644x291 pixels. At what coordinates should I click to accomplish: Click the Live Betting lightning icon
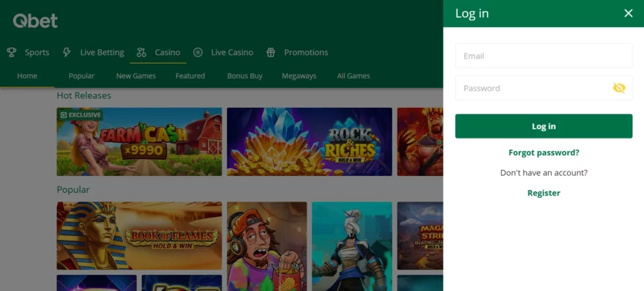[x=67, y=52]
